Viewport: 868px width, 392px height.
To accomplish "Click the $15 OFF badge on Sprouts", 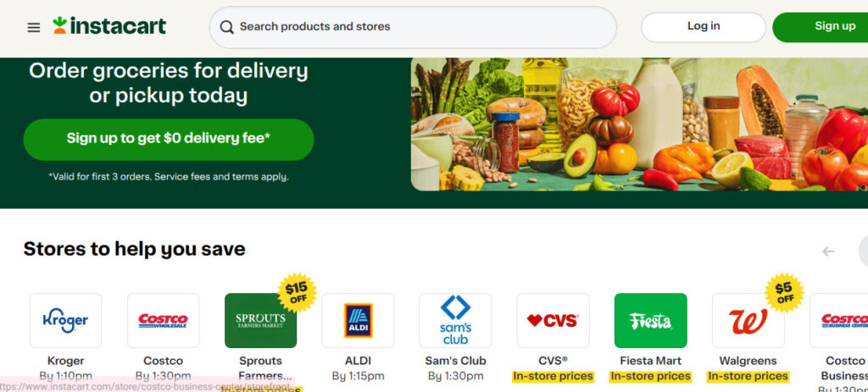I will (x=296, y=292).
